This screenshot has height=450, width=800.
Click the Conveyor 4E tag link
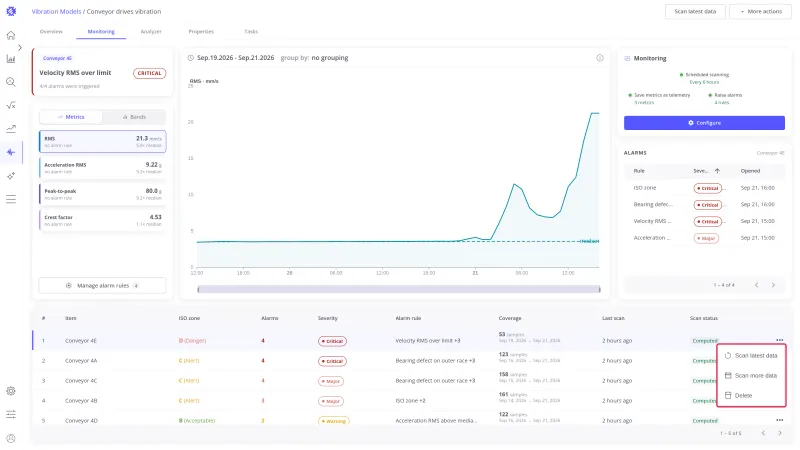pos(57,58)
